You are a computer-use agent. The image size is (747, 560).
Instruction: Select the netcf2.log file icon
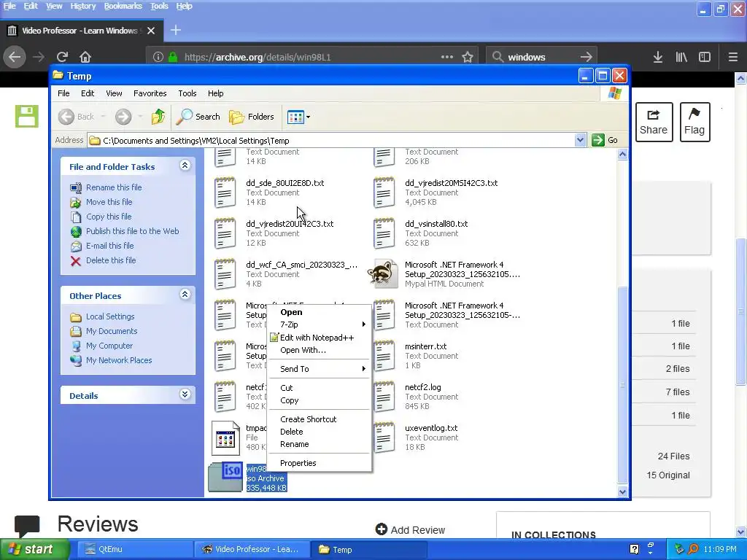tap(384, 397)
